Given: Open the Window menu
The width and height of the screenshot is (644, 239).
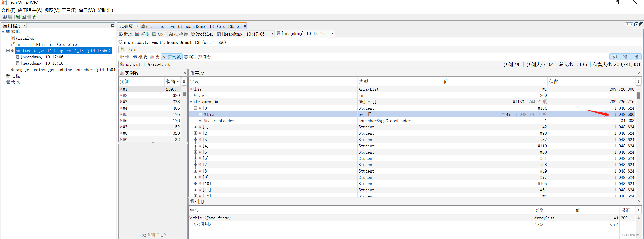Looking at the screenshot, I should click(87, 10).
